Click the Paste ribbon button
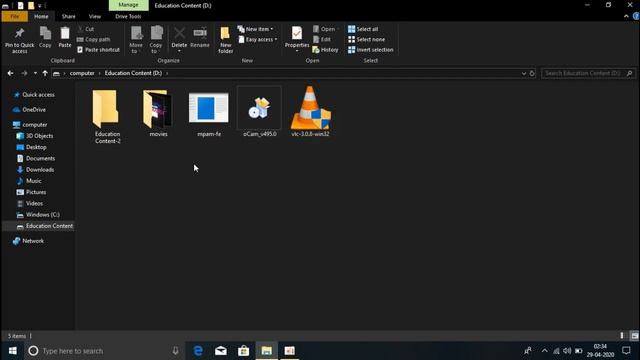This screenshot has height=360, width=640. coord(64,37)
